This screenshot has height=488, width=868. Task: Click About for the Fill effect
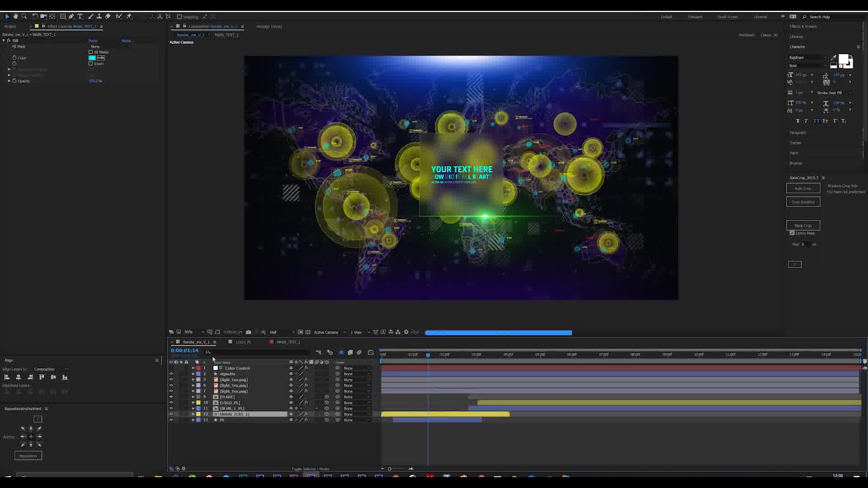point(127,41)
